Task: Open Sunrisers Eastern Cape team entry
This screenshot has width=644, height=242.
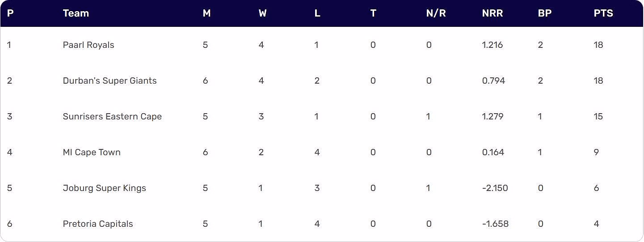Action: [112, 116]
